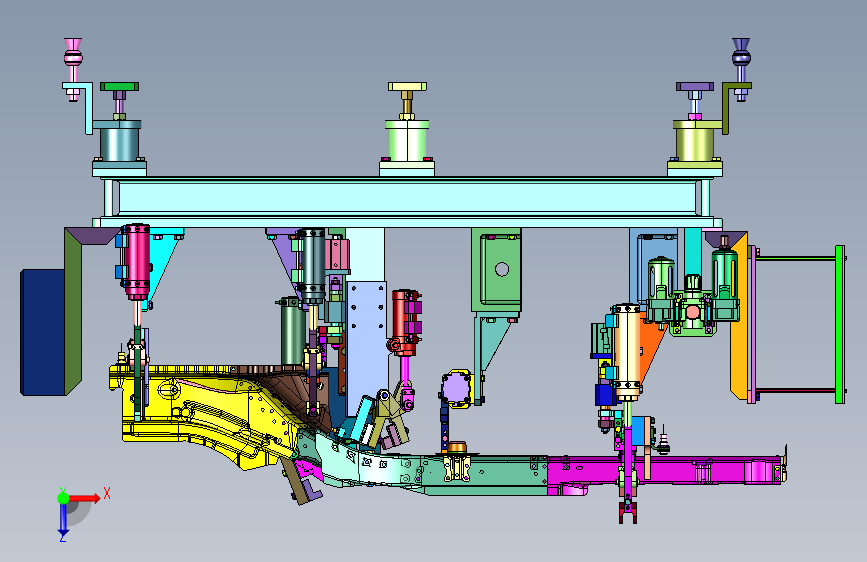Select the green air filter regulator unit
The image size is (867, 562).
click(693, 299)
